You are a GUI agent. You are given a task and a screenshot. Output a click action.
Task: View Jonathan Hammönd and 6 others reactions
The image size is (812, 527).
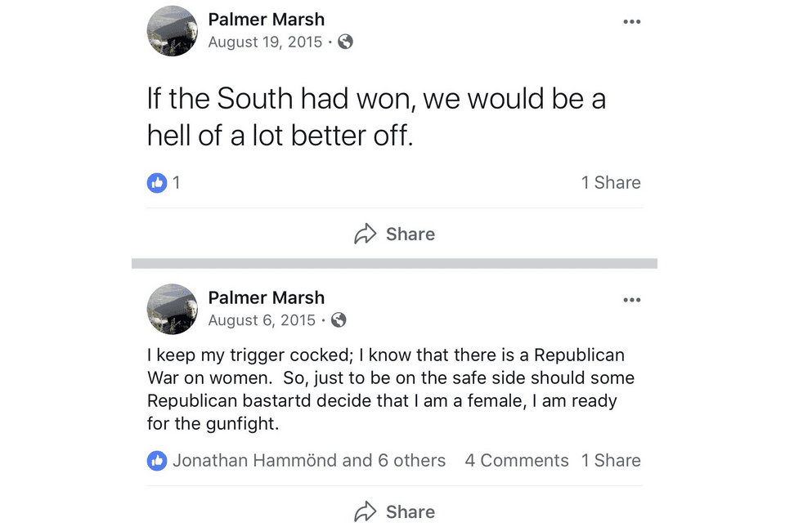point(308,461)
